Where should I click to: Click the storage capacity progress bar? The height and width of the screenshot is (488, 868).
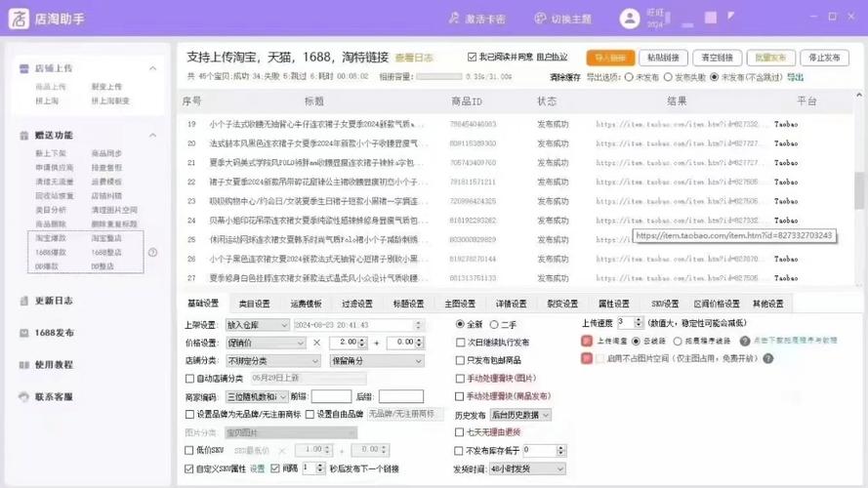pyautogui.click(x=439, y=77)
